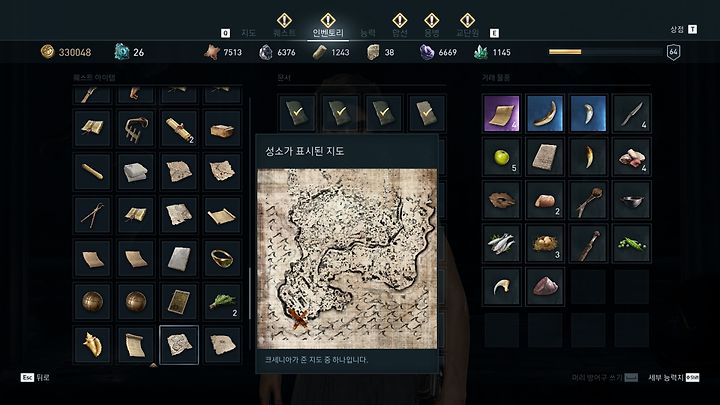Click the 성소가 표시된 지도 map image
This screenshot has width=720, height=405.
click(347, 259)
